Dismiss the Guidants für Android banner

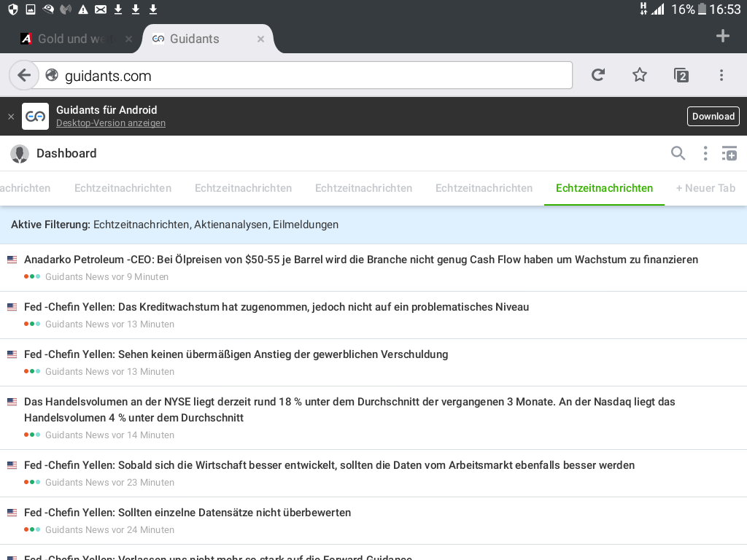(11, 117)
